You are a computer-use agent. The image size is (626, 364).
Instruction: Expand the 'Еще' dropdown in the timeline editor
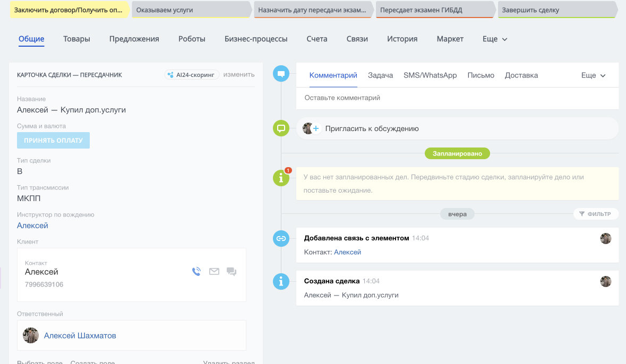point(593,75)
